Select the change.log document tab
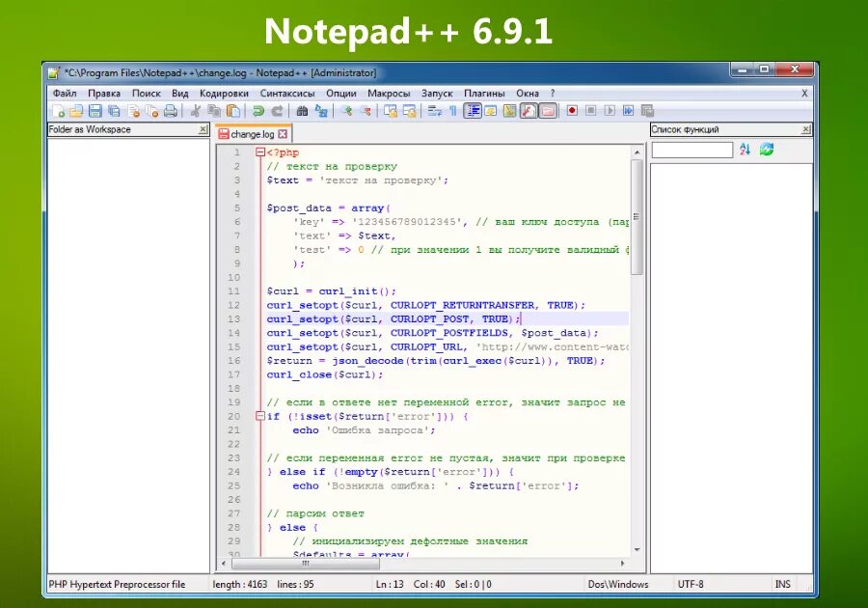Viewport: 868px width, 608px height. tap(253, 134)
